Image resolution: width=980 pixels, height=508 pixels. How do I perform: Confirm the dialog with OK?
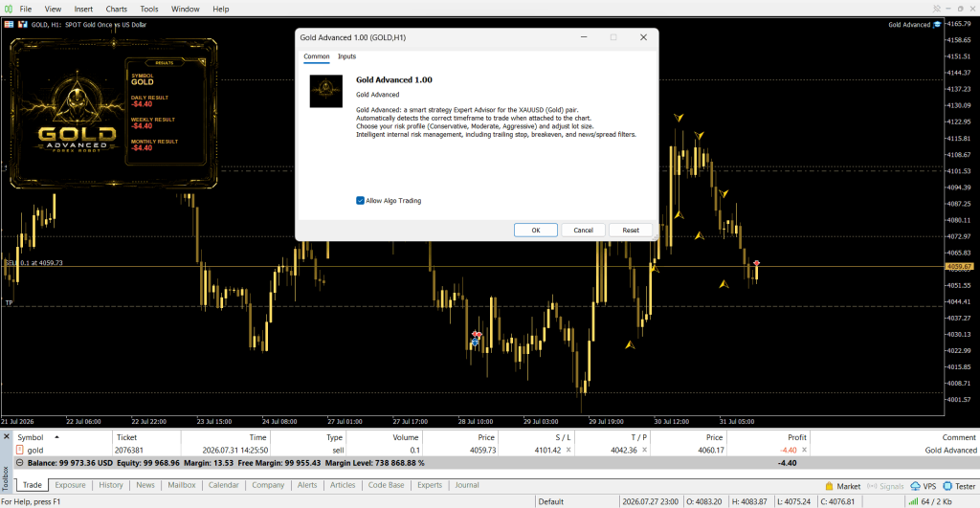tap(536, 230)
